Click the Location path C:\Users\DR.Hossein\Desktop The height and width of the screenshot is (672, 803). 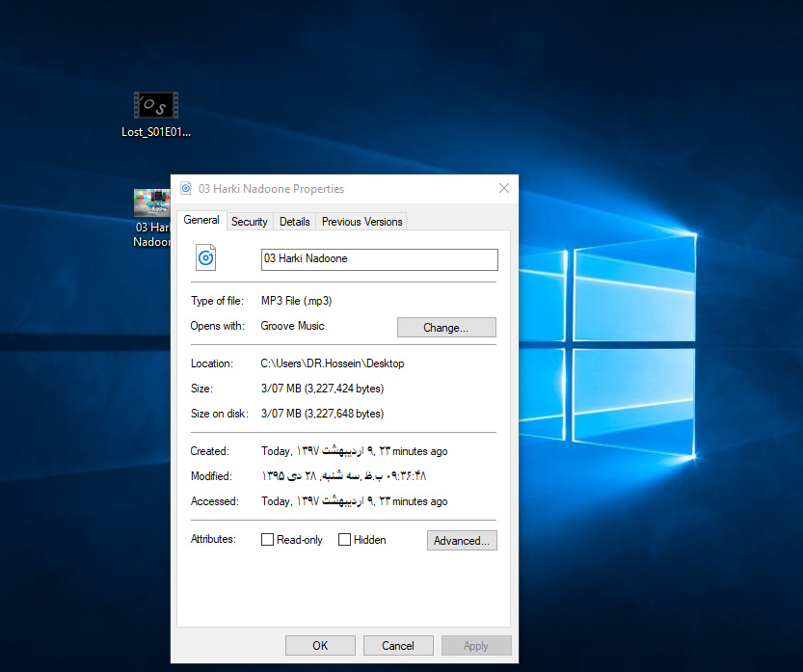coord(333,363)
